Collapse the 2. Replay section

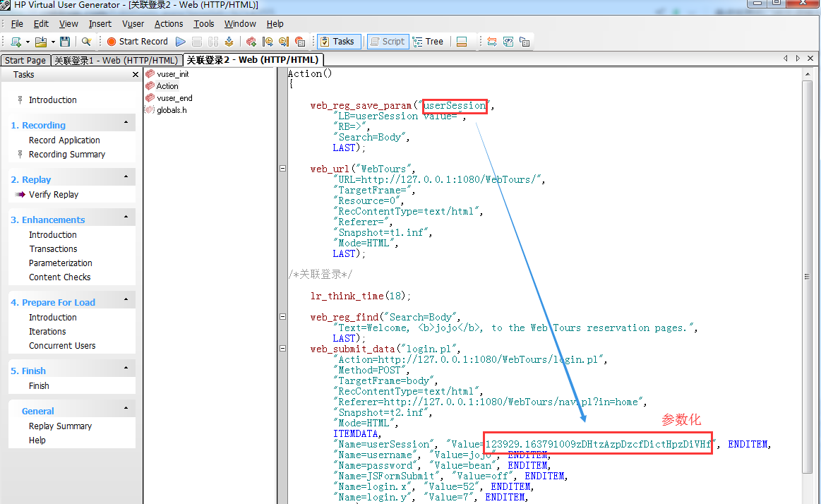tap(126, 177)
